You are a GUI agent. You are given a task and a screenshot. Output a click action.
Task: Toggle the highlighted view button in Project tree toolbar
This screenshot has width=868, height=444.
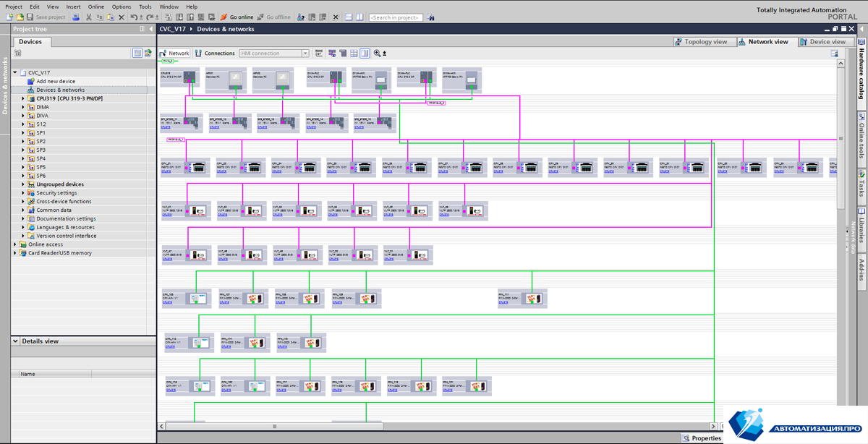[x=137, y=53]
